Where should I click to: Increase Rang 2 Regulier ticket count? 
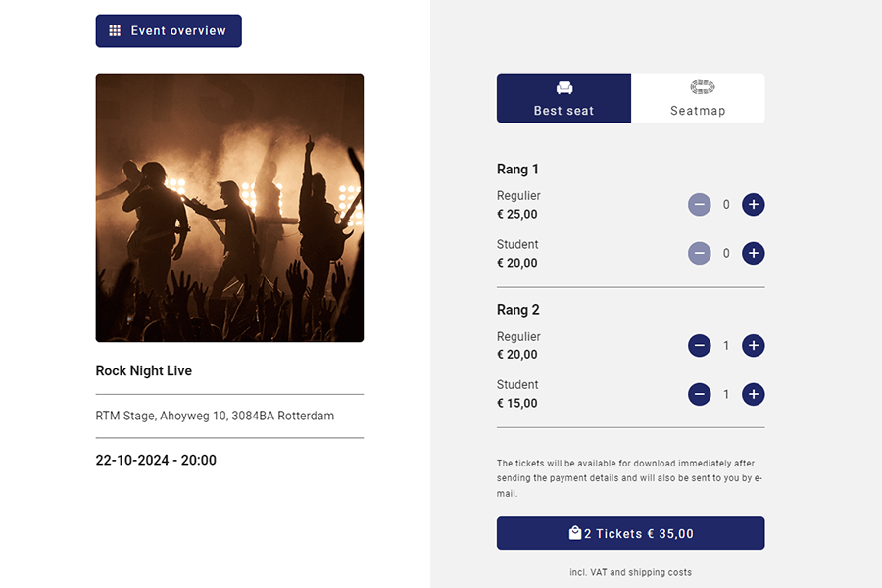tap(753, 346)
